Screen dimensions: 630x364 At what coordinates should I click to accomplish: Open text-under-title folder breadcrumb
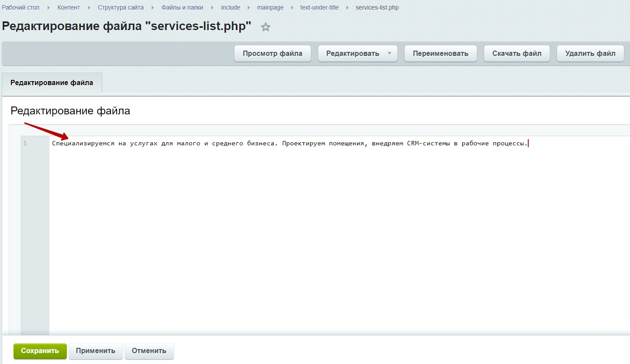[x=320, y=7]
